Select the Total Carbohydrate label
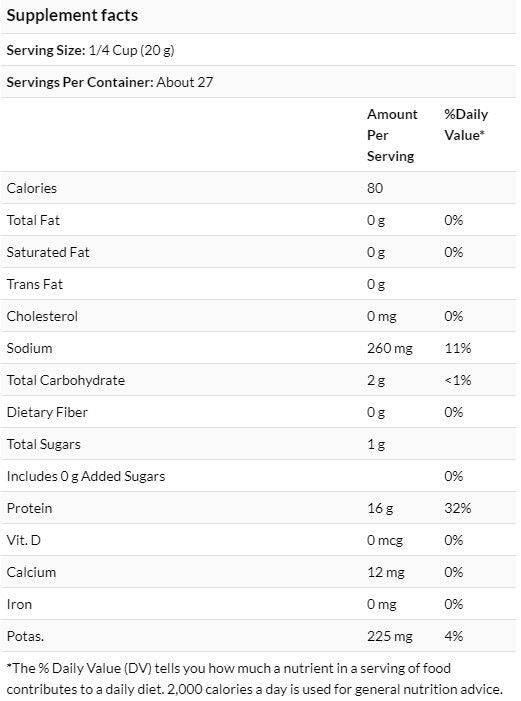This screenshot has height=701, width=521. coord(66,380)
